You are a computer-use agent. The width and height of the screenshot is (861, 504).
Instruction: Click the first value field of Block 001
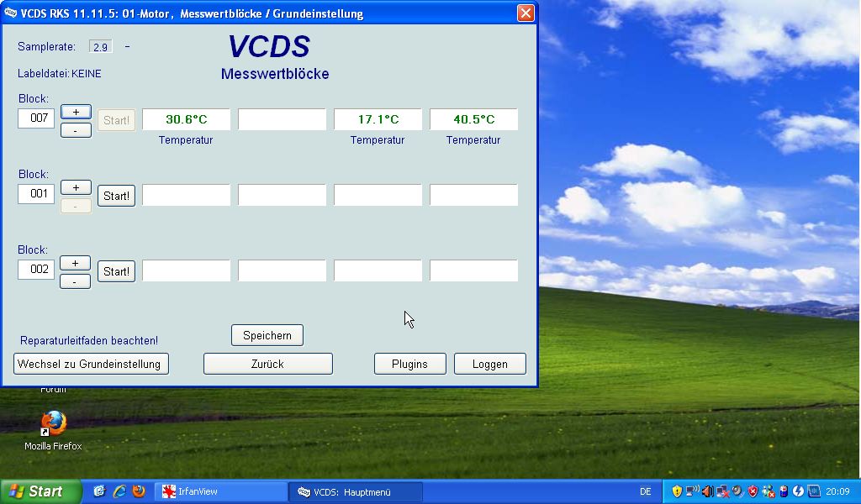(x=186, y=195)
